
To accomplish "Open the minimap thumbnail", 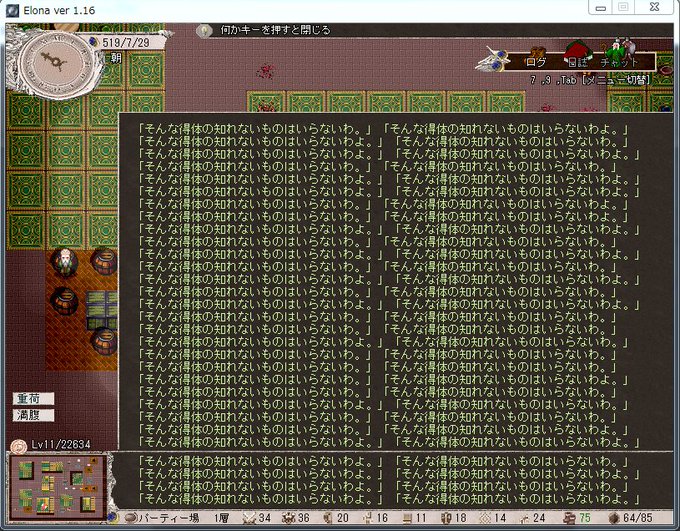I will [x=58, y=487].
